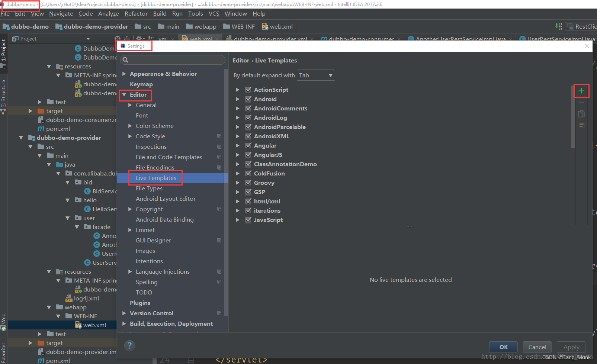Expand Build, Execution, Deployment section
The image size is (597, 364).
tap(124, 324)
